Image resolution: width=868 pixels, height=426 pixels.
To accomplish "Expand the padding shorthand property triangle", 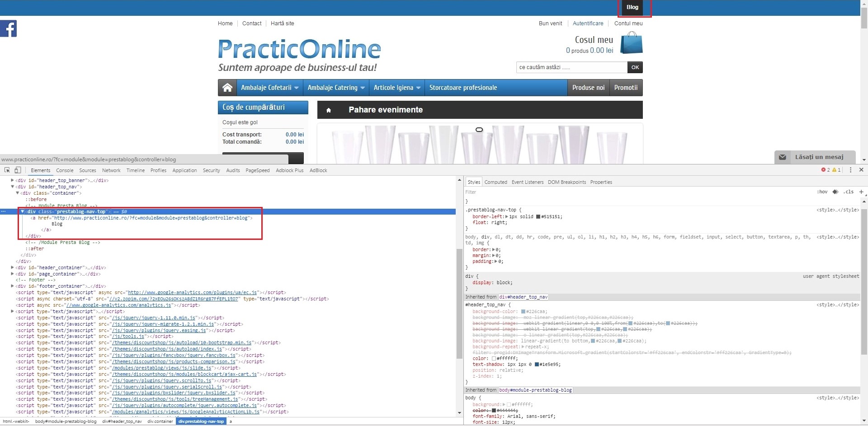I will [496, 262].
